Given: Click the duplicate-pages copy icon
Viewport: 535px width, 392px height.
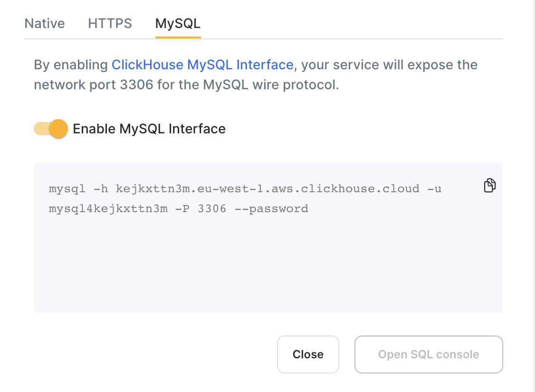Looking at the screenshot, I should (489, 185).
